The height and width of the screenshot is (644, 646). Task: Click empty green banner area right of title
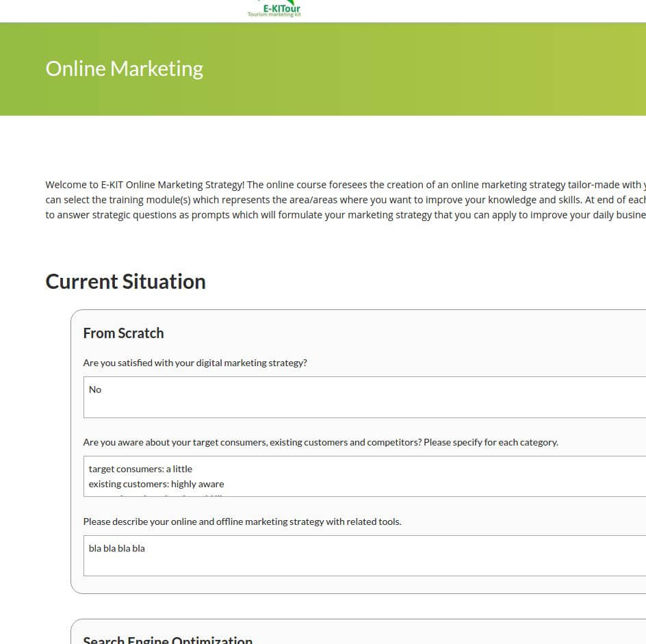coord(445,69)
